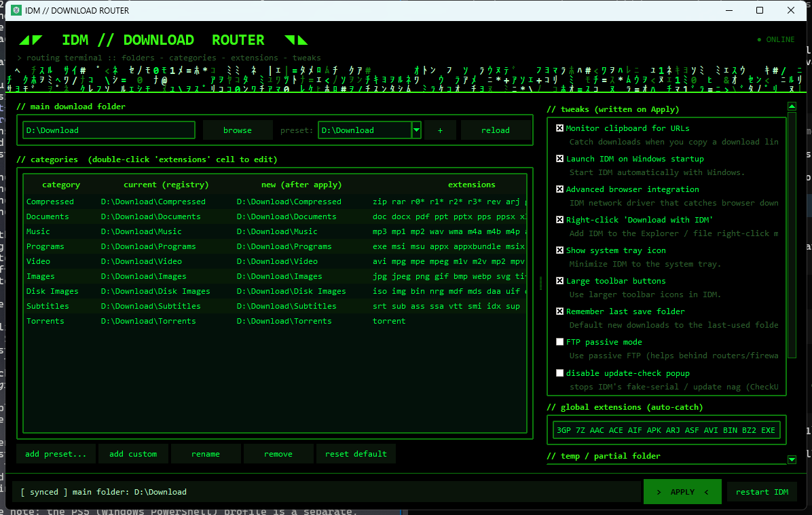Viewport: 812px width, 515px height.
Task: Click the remove button
Action: [278, 454]
